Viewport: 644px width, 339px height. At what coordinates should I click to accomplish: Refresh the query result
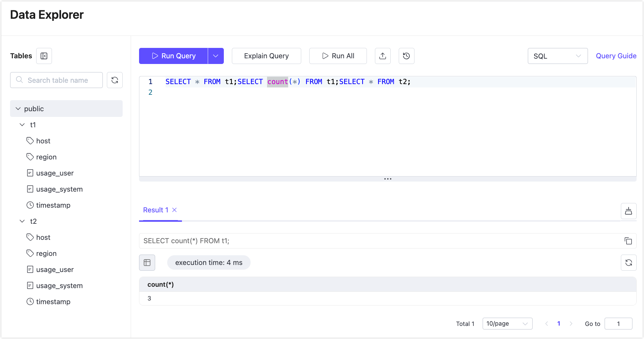pyautogui.click(x=629, y=263)
